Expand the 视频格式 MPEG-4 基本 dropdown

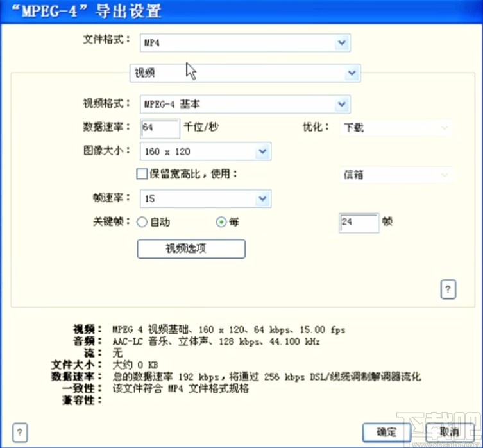point(245,104)
